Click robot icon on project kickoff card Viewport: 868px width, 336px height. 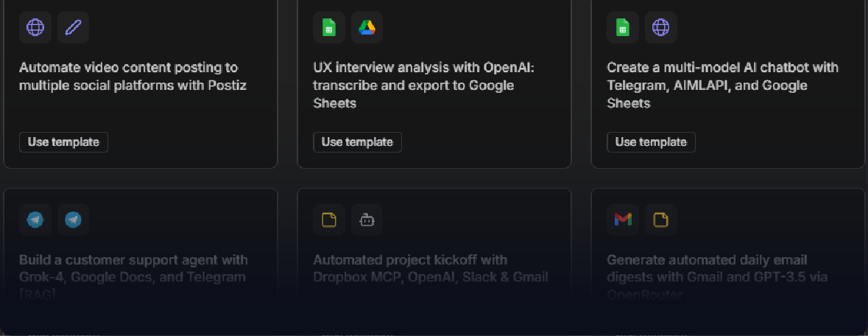tap(367, 220)
